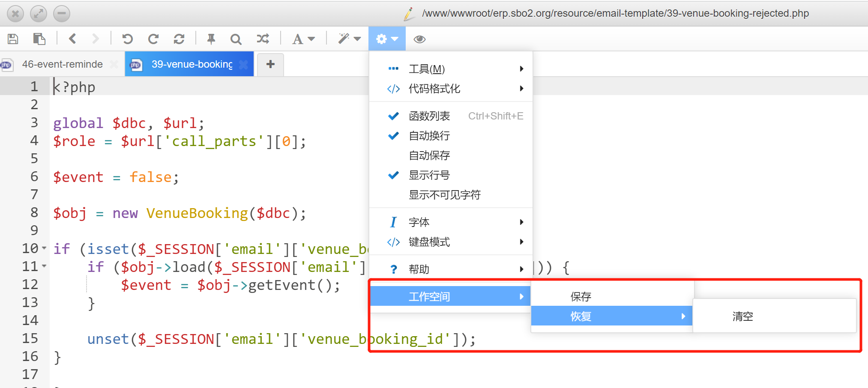Click 保存 in the workspace submenu

click(x=612, y=296)
